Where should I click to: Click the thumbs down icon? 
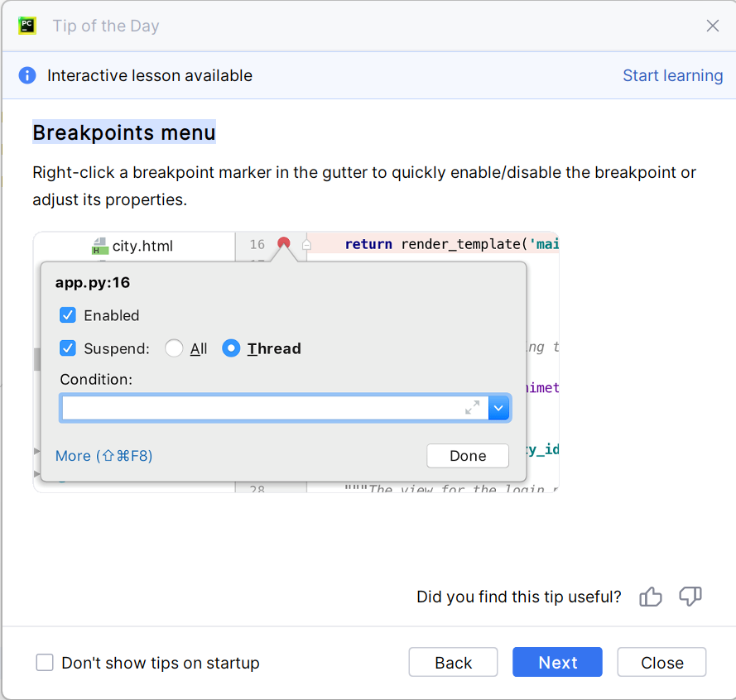coord(690,597)
